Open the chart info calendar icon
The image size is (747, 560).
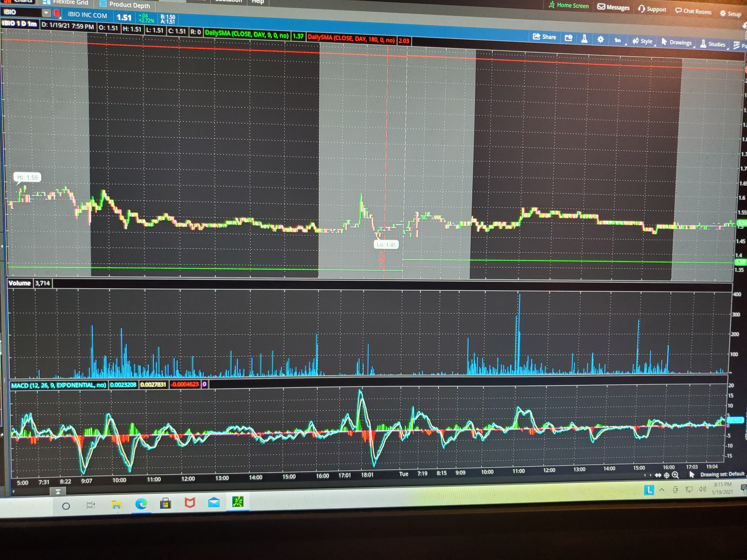pos(569,38)
